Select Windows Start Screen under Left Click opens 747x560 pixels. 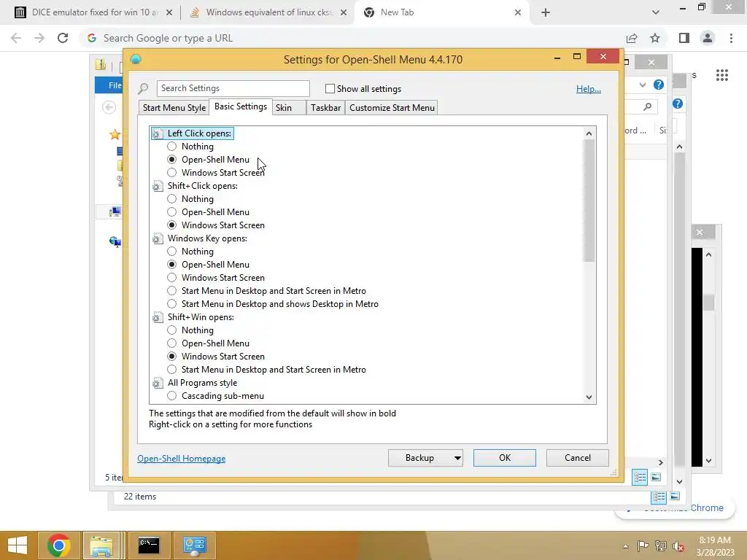[171, 173]
